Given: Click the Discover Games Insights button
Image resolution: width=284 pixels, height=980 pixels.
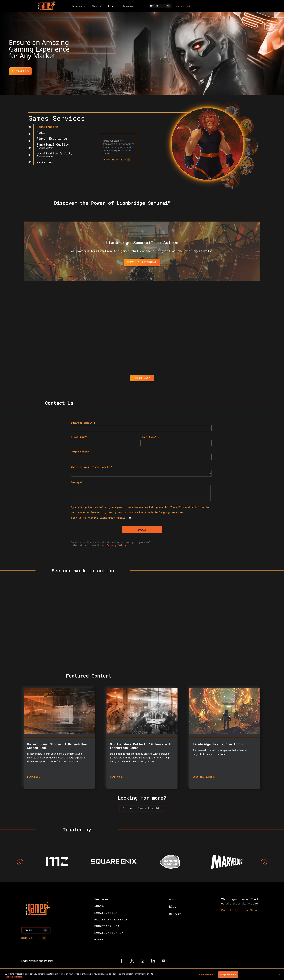Looking at the screenshot, I should (142, 808).
